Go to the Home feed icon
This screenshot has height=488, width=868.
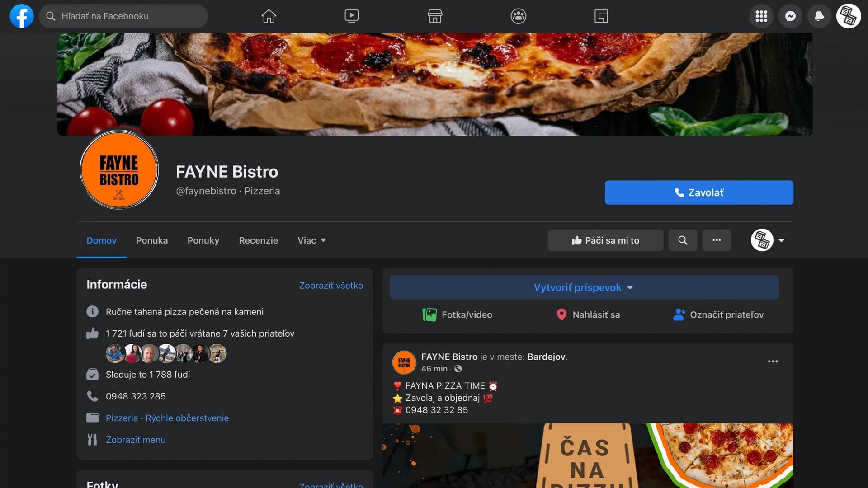(x=269, y=16)
